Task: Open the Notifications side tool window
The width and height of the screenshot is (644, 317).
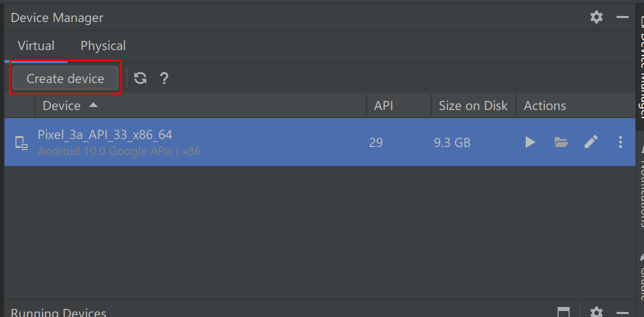Action: pyautogui.click(x=641, y=189)
